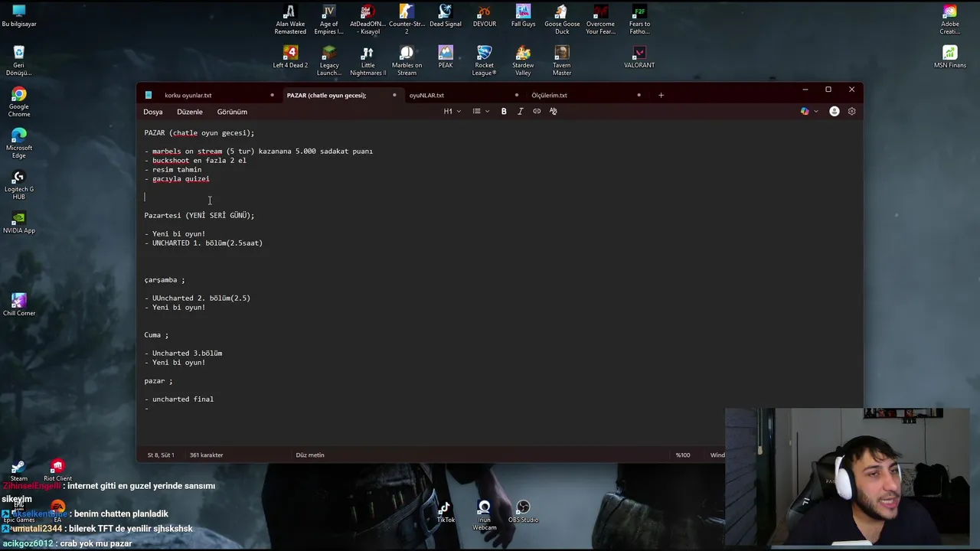Select the Overcome Your Fears desktop icon
Screen dimensions: 980x551
[x=601, y=20]
